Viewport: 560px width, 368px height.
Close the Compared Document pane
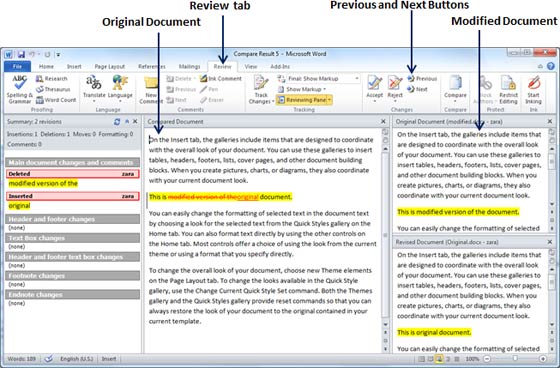point(383,122)
